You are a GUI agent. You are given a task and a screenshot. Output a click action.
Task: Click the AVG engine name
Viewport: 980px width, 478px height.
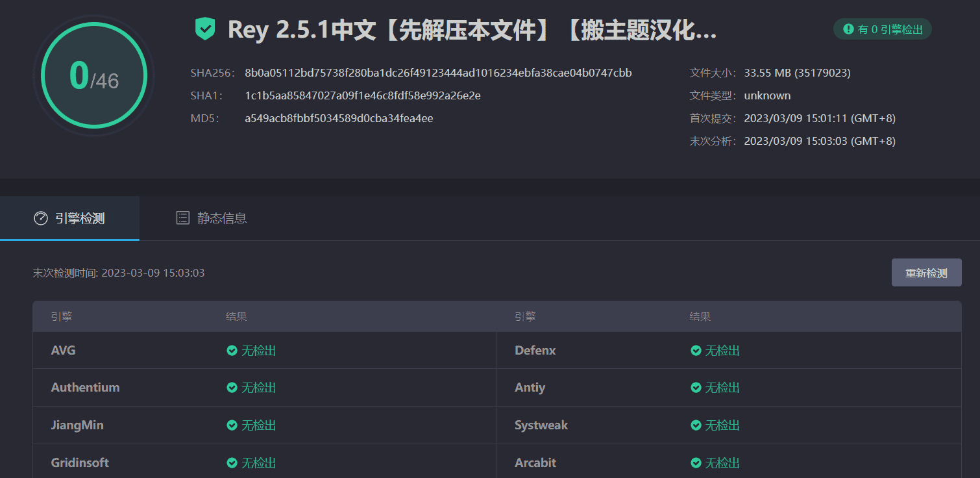(x=64, y=351)
